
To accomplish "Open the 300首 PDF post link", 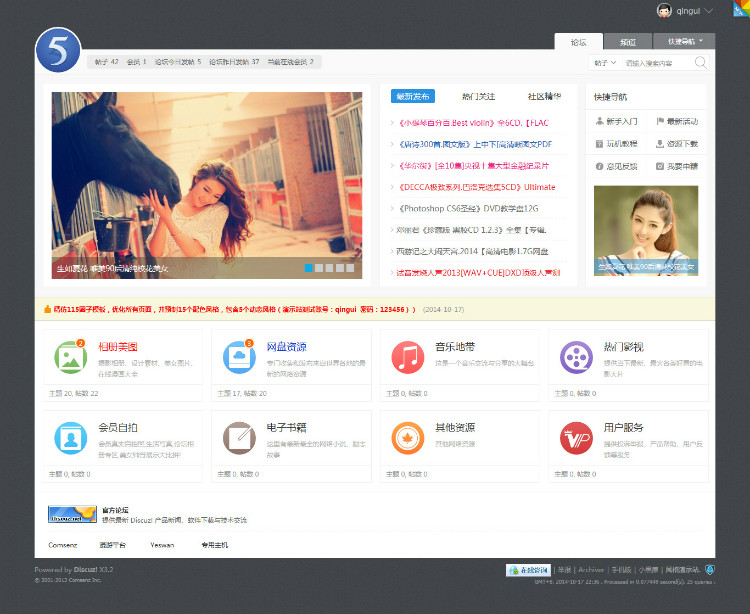I will (x=475, y=144).
